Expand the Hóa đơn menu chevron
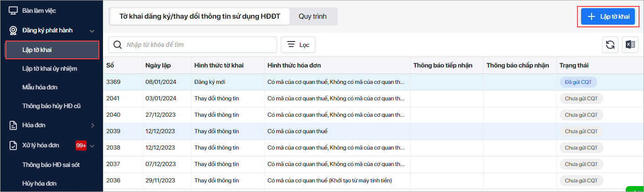Viewport: 644px width, 192px height. [x=93, y=125]
